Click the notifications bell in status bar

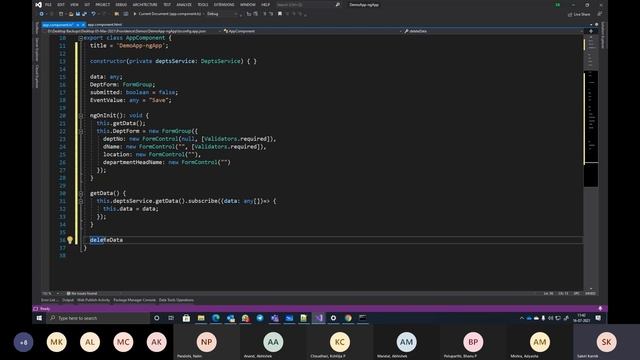600,309
